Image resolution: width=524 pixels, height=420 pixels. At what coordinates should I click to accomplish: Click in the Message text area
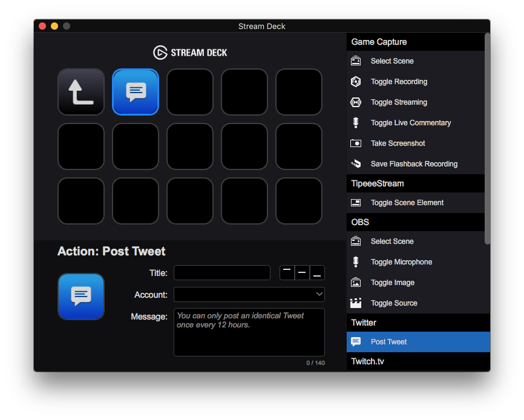[x=249, y=332]
